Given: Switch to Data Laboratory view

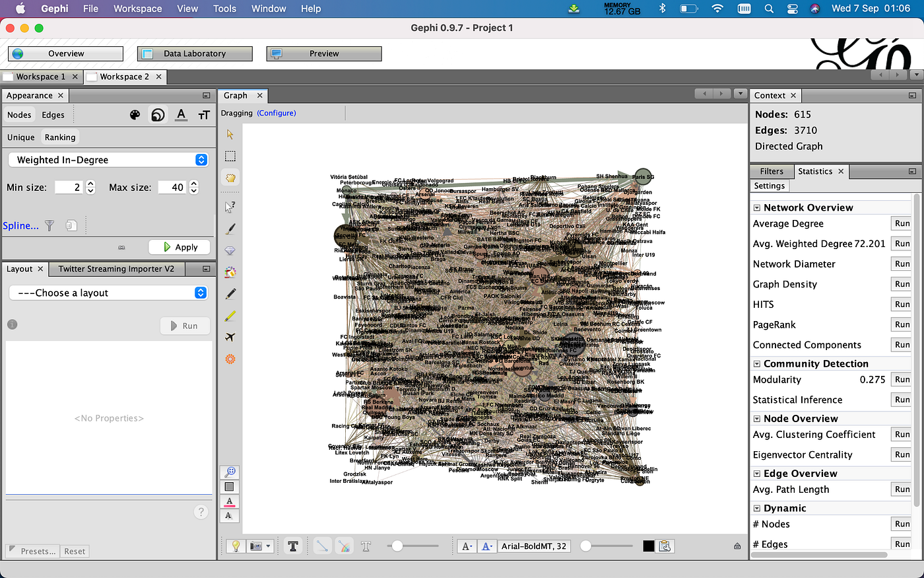Looking at the screenshot, I should (x=195, y=54).
